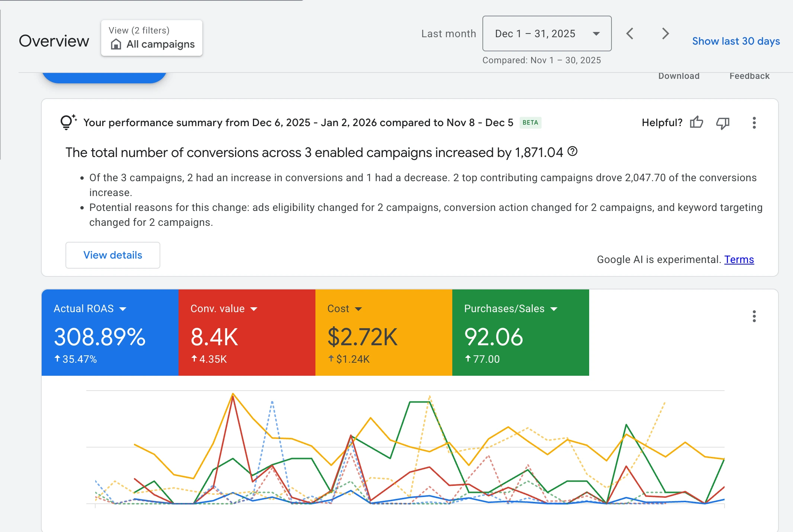Click the thumbs down icon
This screenshot has width=793, height=532.
pyautogui.click(x=723, y=123)
